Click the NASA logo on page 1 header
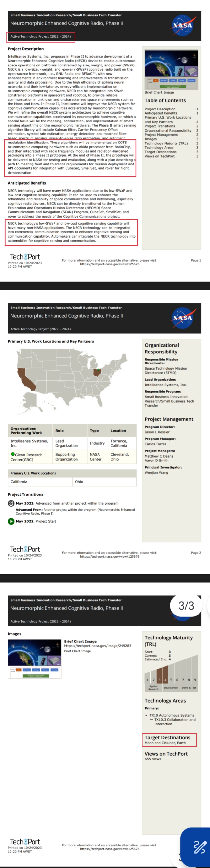This screenshot has width=210, height=868. (182, 25)
